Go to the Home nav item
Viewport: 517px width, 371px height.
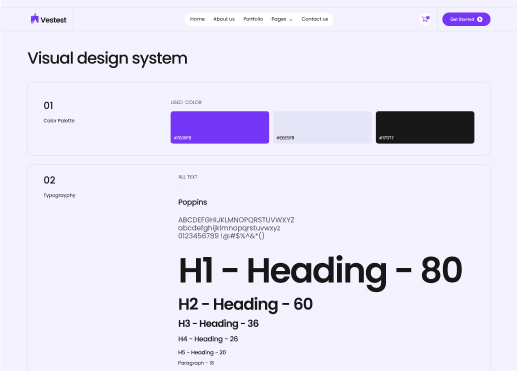[197, 19]
